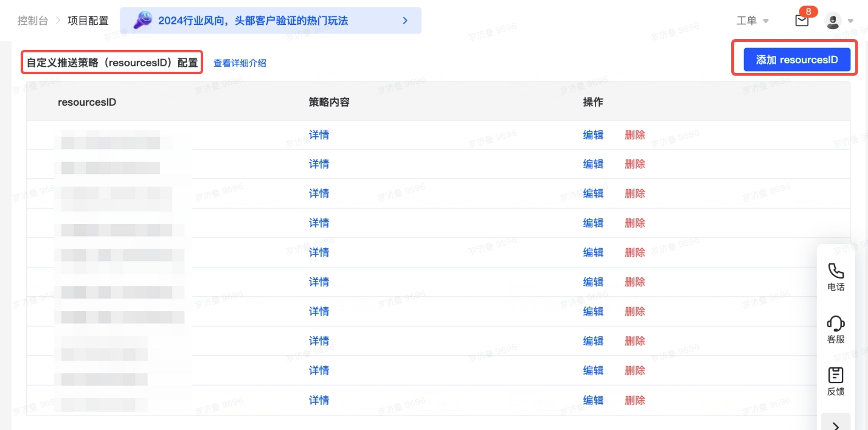This screenshot has width=868, height=430.
Task: Click 编辑 in the fifth row
Action: [593, 252]
